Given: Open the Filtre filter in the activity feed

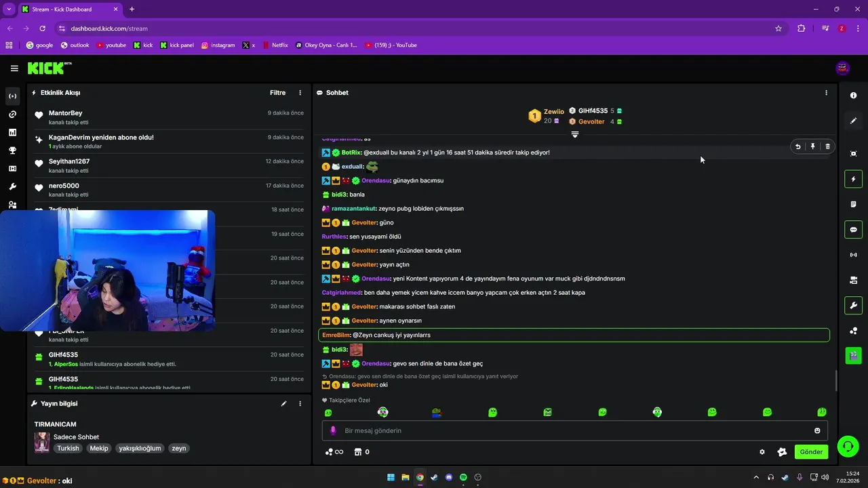Looking at the screenshot, I should (278, 93).
